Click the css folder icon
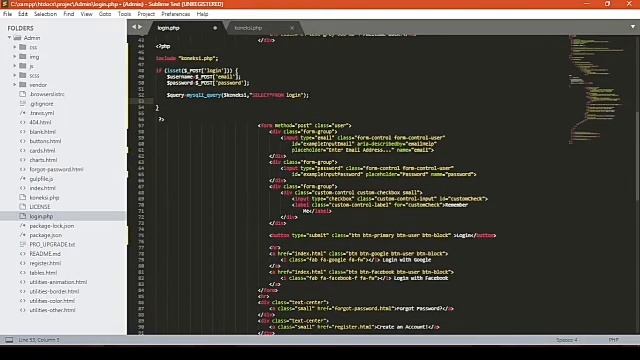 coord(23,47)
